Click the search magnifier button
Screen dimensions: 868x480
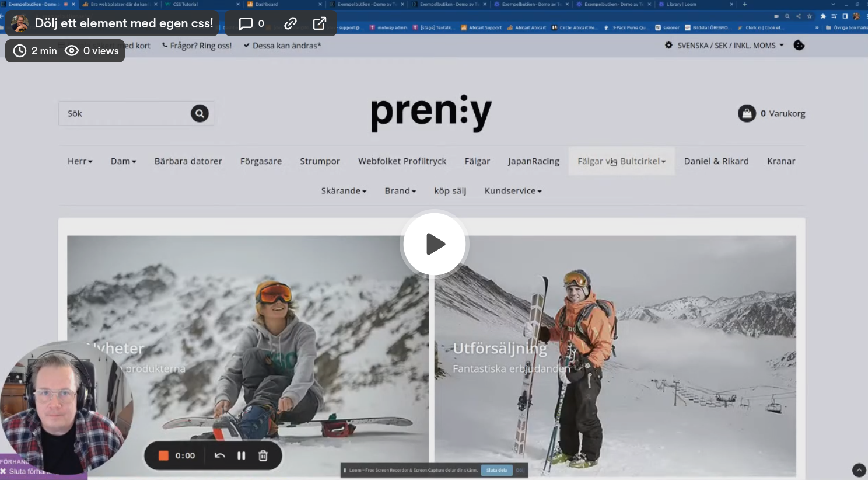[199, 113]
